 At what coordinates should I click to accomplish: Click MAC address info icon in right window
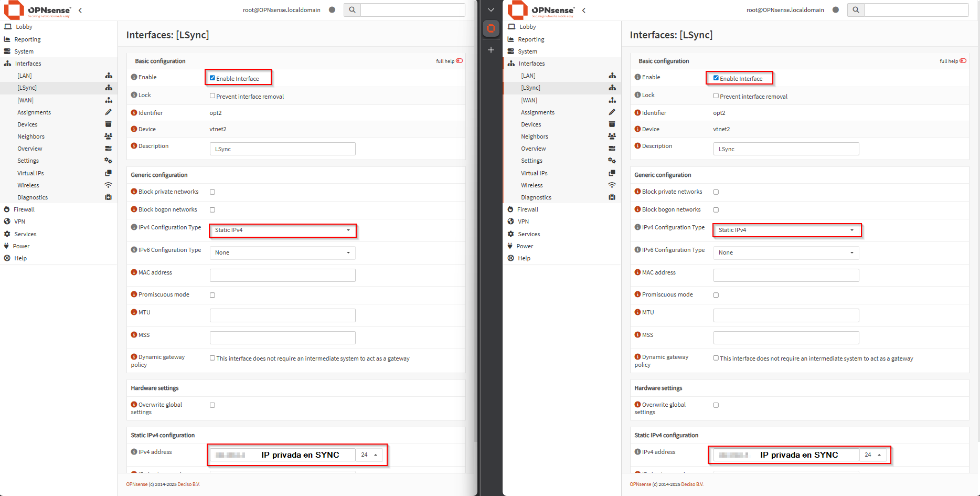(x=637, y=272)
